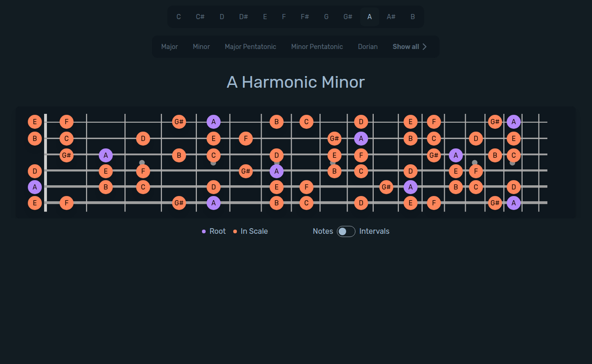The image size is (592, 364).
Task: Select the B note at seventh fret, high E string
Action: coord(277,122)
